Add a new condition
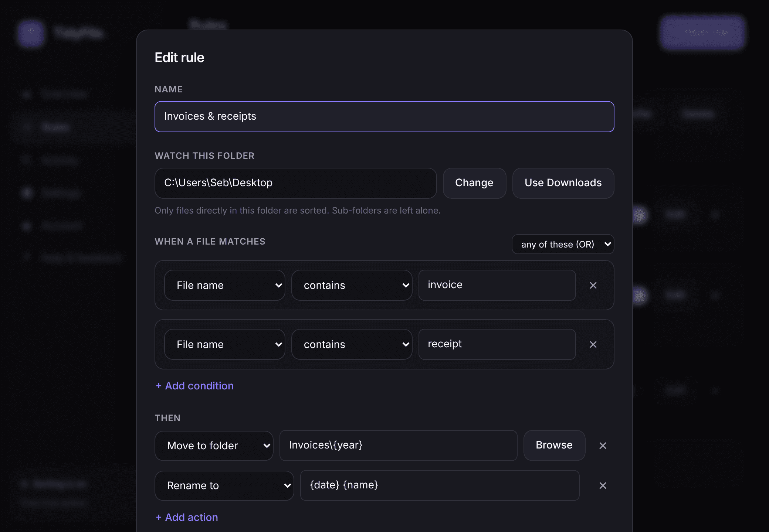Viewport: 769px width, 532px height. pyautogui.click(x=194, y=386)
